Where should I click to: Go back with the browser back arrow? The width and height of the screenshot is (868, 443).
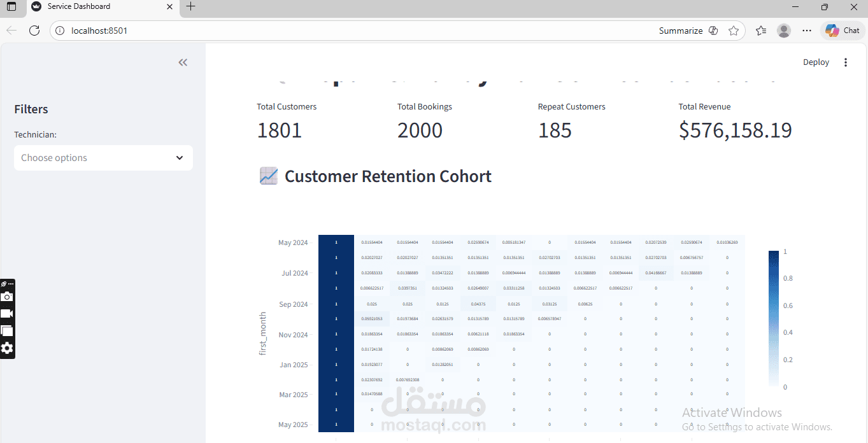pyautogui.click(x=11, y=31)
